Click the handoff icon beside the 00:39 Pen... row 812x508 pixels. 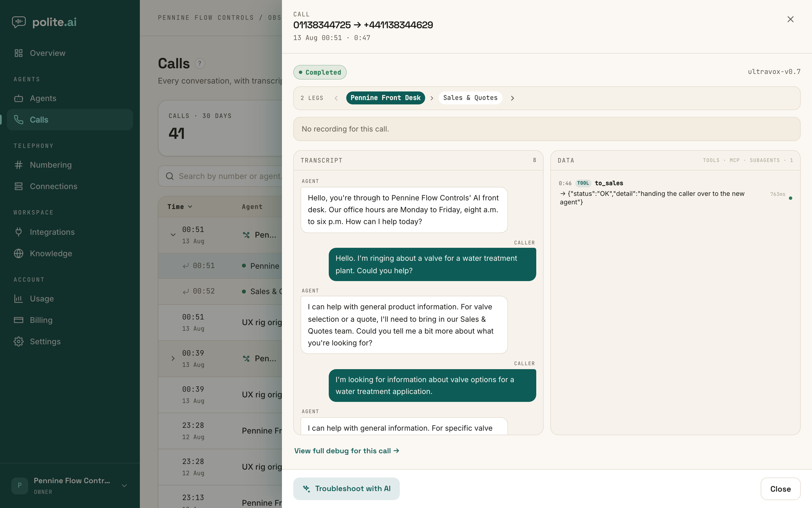(x=246, y=358)
